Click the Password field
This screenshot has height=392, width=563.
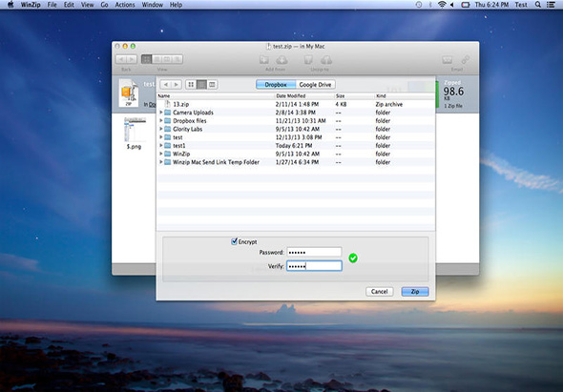tap(314, 252)
